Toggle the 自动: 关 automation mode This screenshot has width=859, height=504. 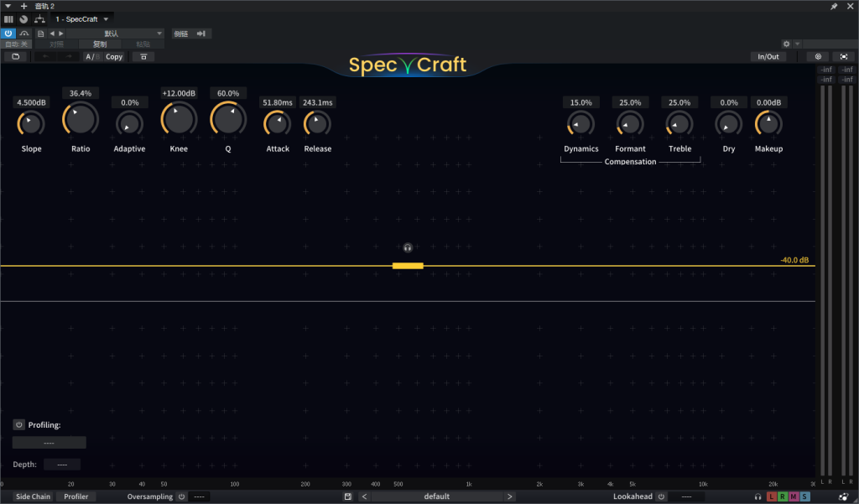coord(17,44)
